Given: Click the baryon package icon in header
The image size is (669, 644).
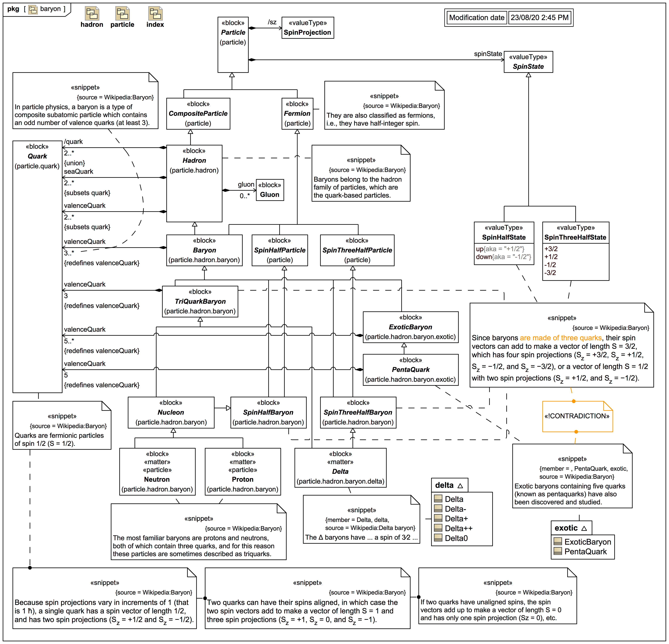Looking at the screenshot, I should pyautogui.click(x=33, y=10).
